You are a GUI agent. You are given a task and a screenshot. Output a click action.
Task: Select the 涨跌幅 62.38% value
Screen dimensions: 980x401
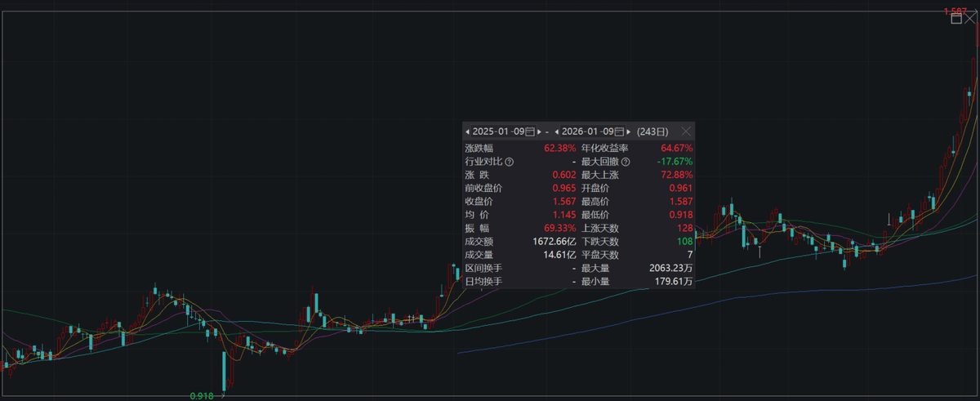click(559, 149)
